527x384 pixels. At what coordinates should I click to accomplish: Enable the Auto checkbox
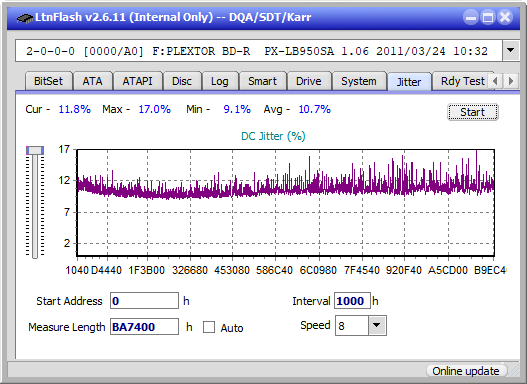[209, 327]
